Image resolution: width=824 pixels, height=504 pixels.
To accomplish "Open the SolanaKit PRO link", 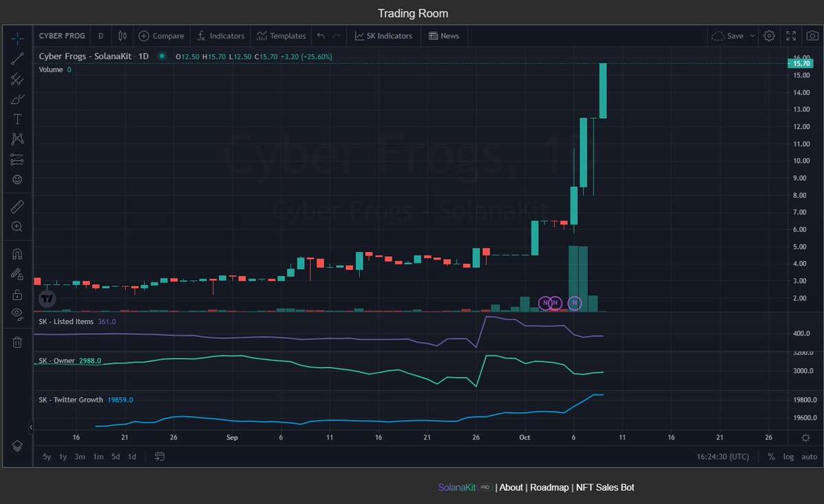I will [x=465, y=488].
